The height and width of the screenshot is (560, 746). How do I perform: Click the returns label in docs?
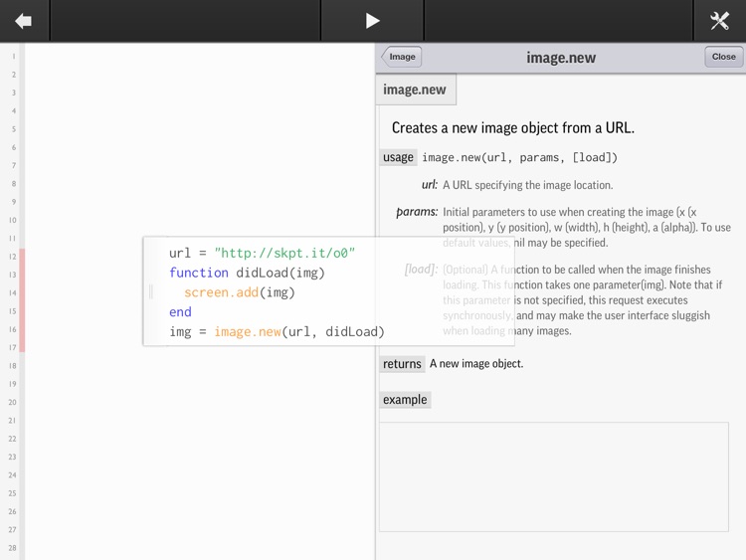click(402, 364)
